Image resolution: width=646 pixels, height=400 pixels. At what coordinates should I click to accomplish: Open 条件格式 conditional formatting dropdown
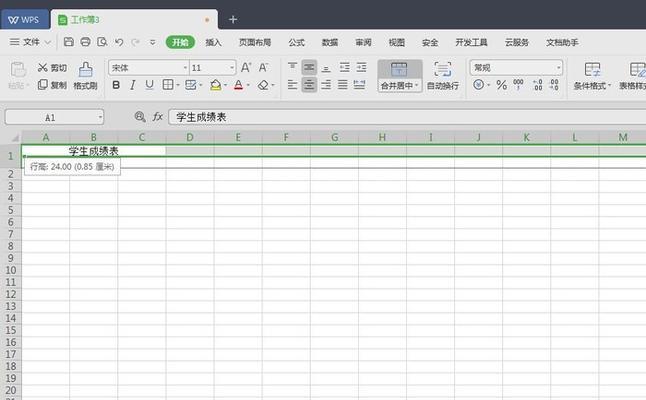tap(592, 76)
